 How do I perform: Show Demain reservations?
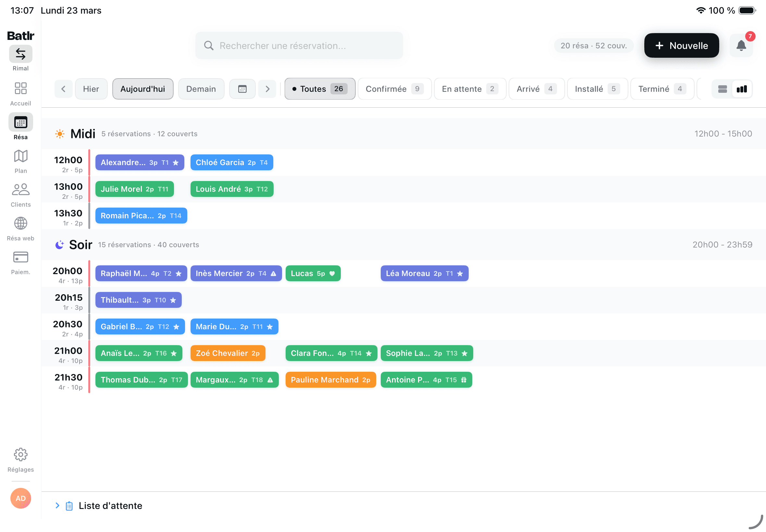201,89
